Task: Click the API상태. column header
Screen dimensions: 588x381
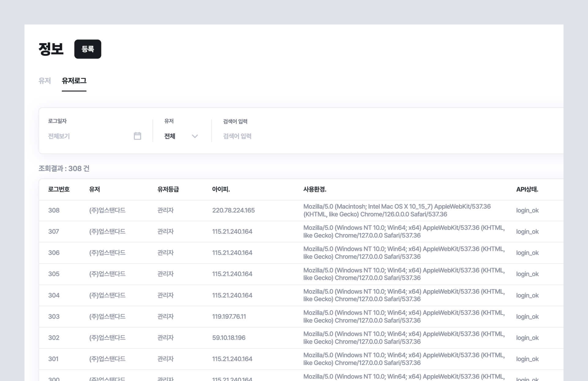Action: [x=527, y=190]
